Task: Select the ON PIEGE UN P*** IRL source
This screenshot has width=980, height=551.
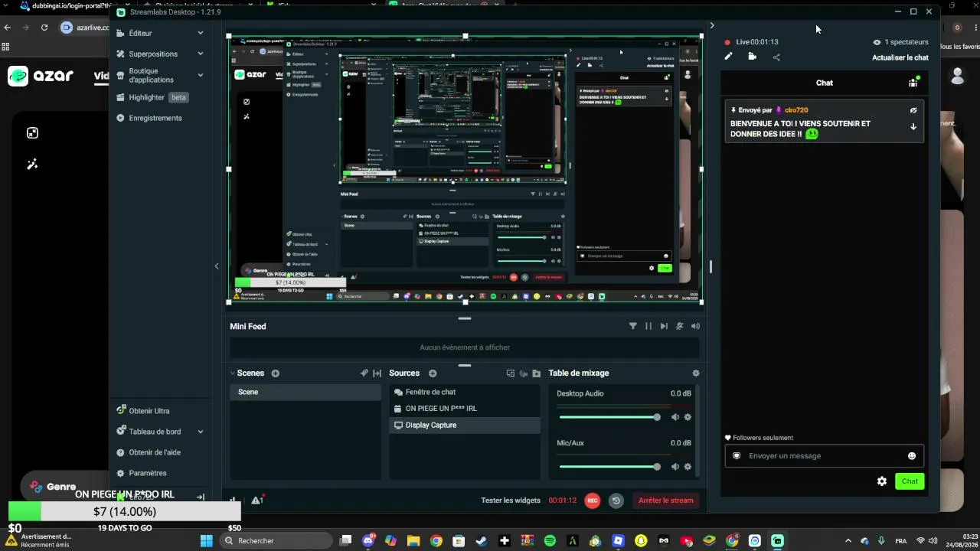Action: (x=465, y=409)
